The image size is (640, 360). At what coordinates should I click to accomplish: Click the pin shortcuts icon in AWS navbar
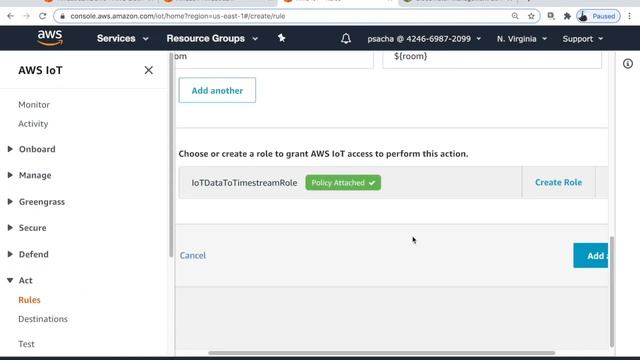point(281,38)
